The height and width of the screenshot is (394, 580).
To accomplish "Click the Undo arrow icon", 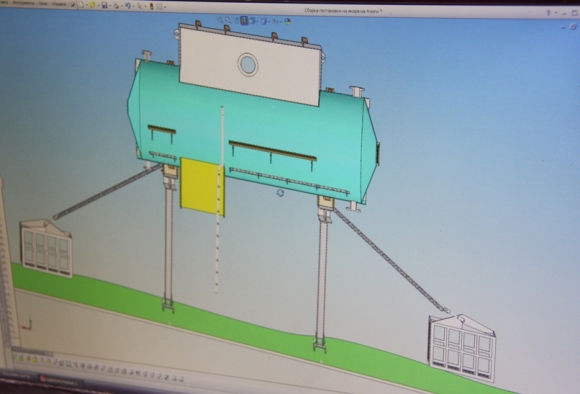I will point(128,6).
